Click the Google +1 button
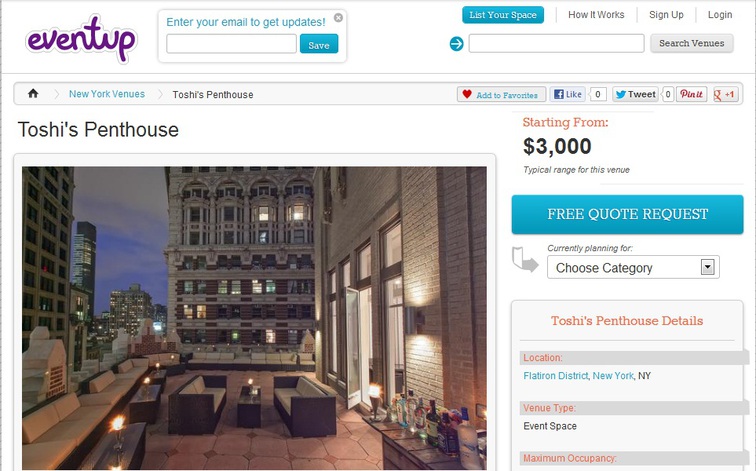The image size is (756, 471). (x=725, y=94)
